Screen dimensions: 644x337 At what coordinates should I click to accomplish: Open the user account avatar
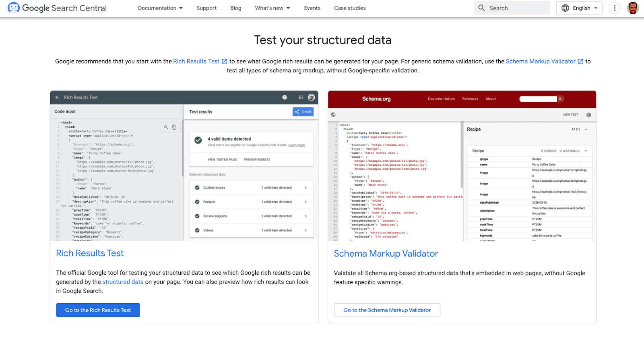pos(633,8)
